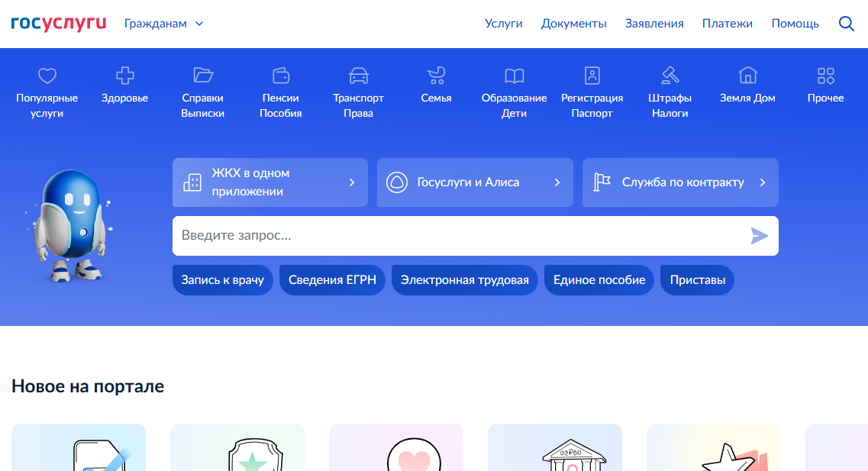Click the send arrow in query field
The width and height of the screenshot is (868, 471).
point(759,236)
